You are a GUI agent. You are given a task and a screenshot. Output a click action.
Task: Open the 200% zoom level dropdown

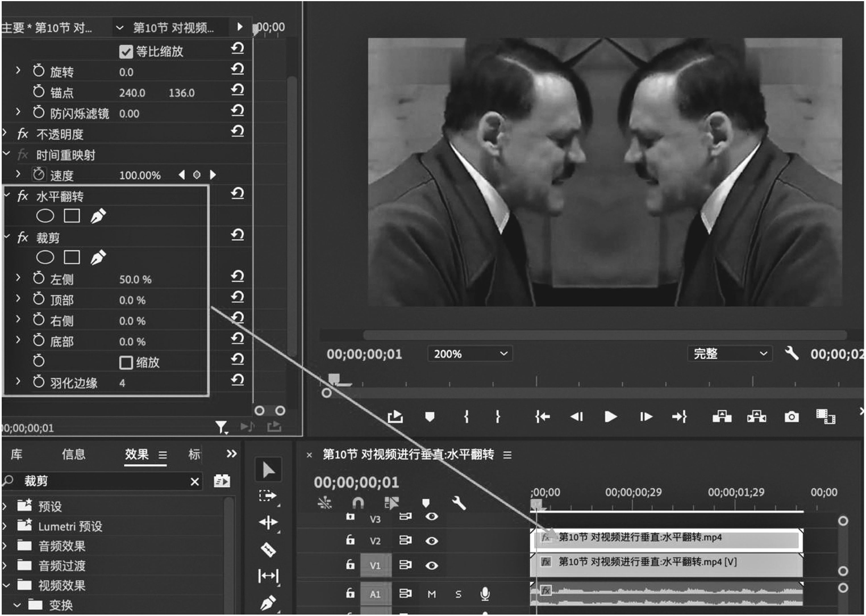click(x=471, y=354)
